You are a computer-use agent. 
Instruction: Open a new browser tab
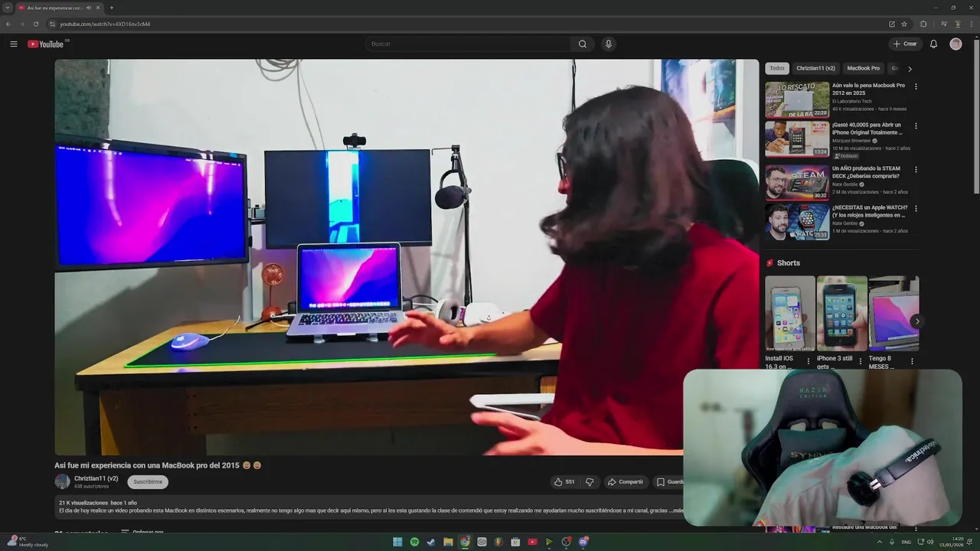[x=112, y=8]
